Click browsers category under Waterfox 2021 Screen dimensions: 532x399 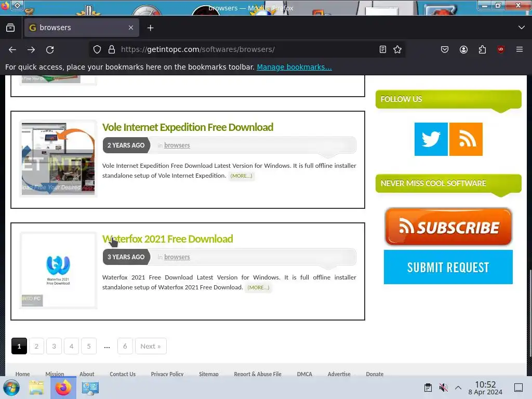click(x=177, y=257)
